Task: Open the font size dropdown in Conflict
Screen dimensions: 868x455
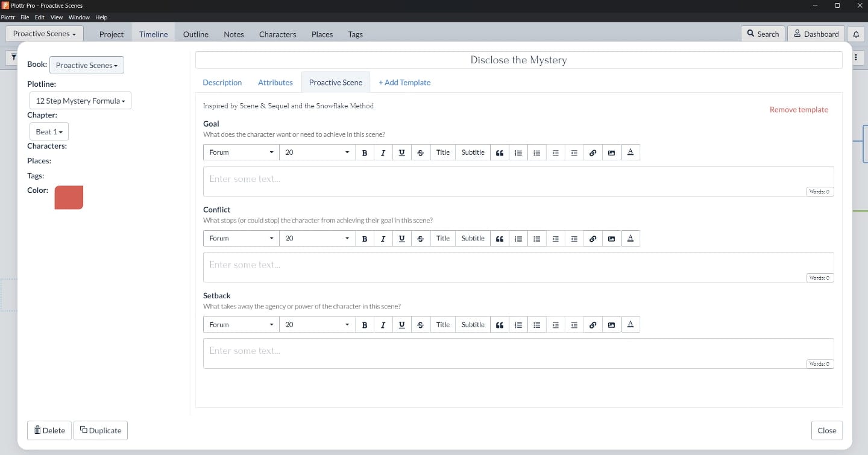Action: point(317,239)
